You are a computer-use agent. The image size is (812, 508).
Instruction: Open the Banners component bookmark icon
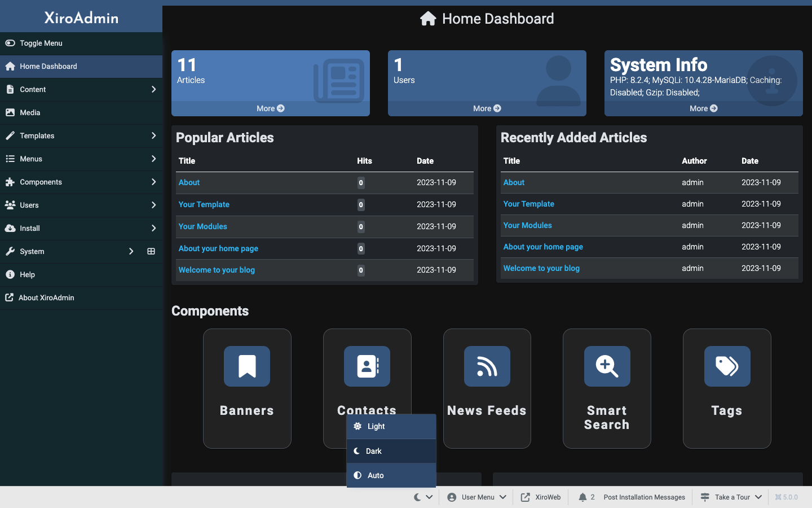pos(247,366)
